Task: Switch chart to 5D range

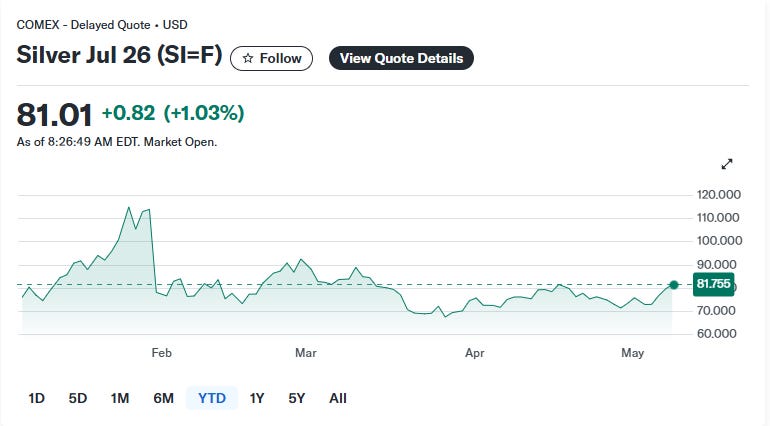Action: [78, 398]
